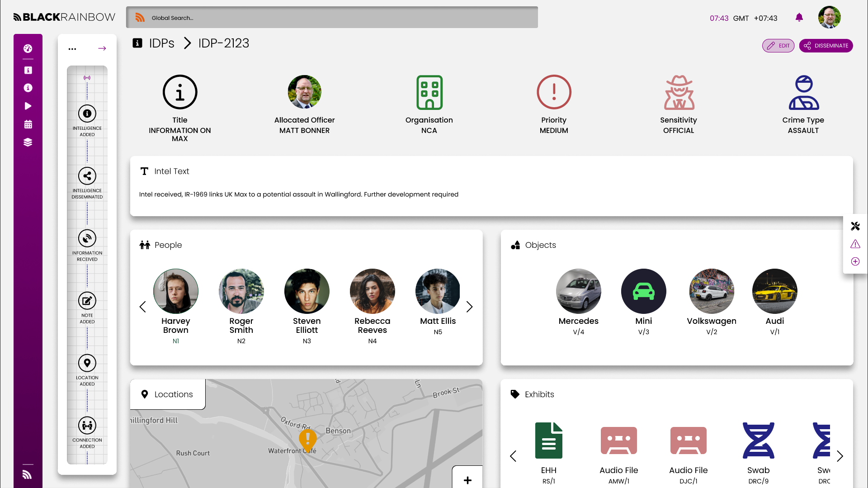Screen dimensions: 868x488
Task: Select the calendar icon in the purple sidebar
Action: (28, 124)
